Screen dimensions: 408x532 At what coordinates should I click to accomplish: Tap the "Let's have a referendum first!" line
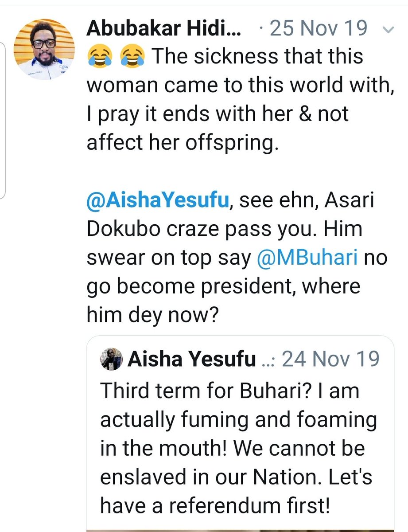(215, 505)
